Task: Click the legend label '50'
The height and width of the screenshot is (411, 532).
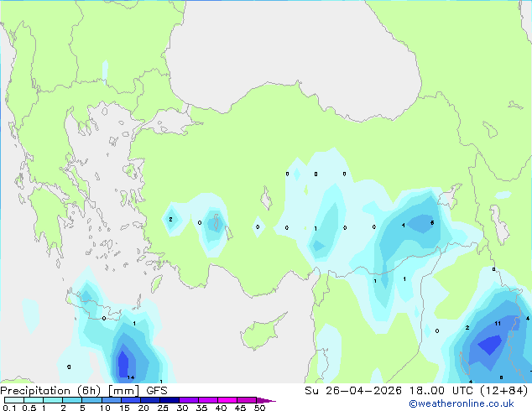Action: pos(259,408)
